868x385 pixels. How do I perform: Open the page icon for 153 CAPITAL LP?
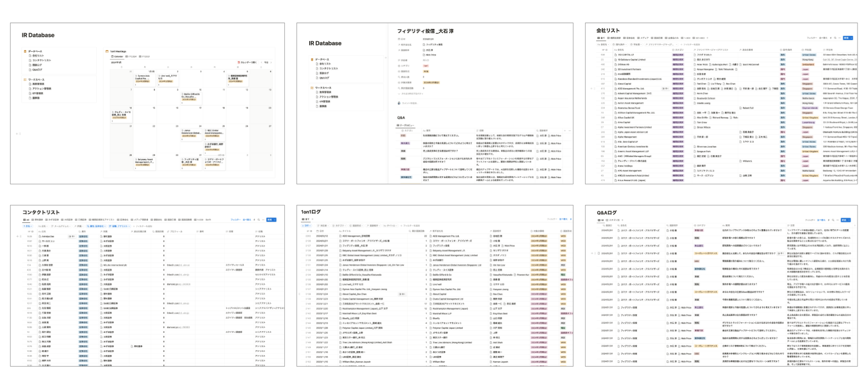[x=616, y=55]
